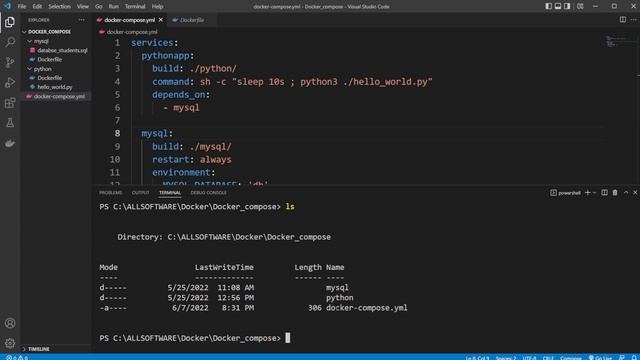Collapse the mysql folder in Explorer
This screenshot has width=640, height=360.
(x=29, y=41)
